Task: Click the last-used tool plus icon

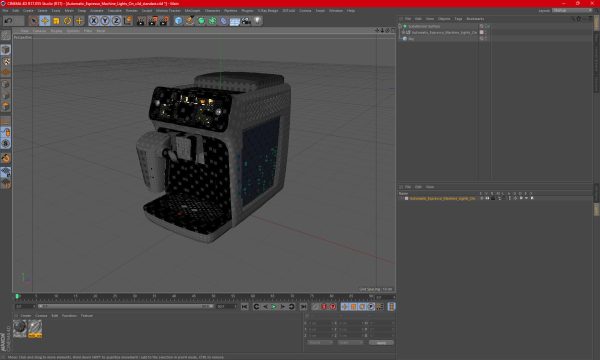Action: pyautogui.click(x=79, y=21)
